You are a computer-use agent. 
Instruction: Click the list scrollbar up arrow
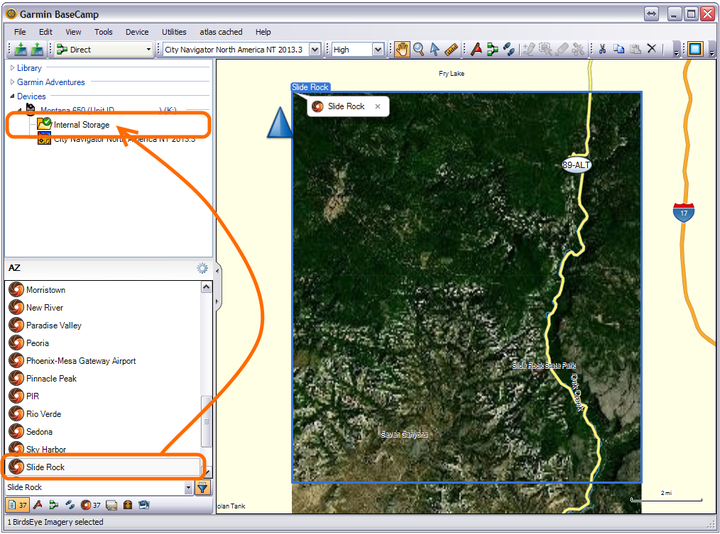(207, 287)
